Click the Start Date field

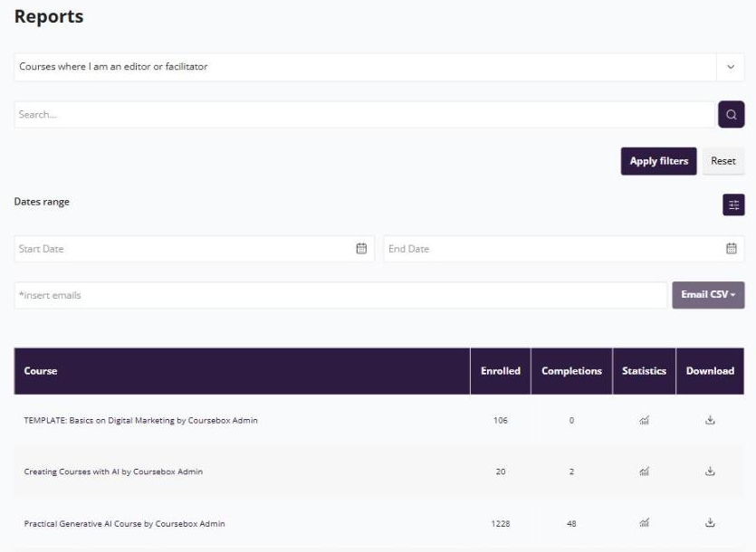pyautogui.click(x=195, y=249)
